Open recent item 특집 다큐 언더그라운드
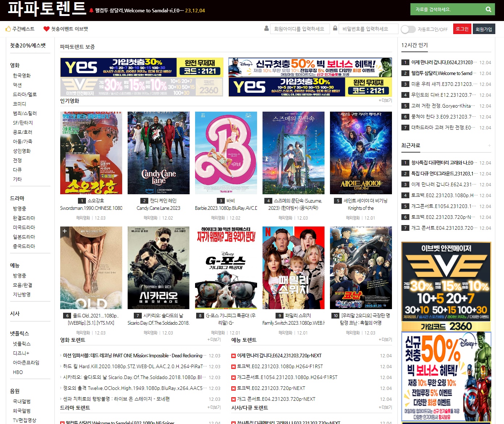Image resolution: width=504 pixels, height=424 pixels. [x=444, y=174]
